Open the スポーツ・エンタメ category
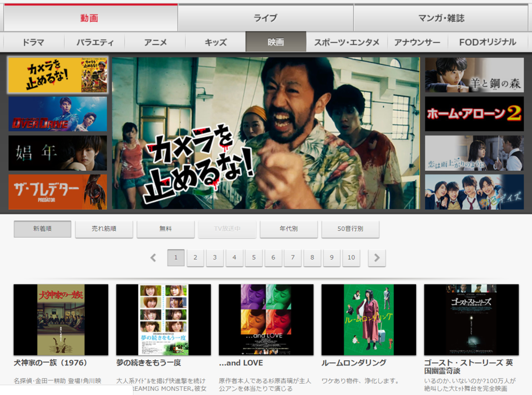The height and width of the screenshot is (395, 532). (x=347, y=42)
